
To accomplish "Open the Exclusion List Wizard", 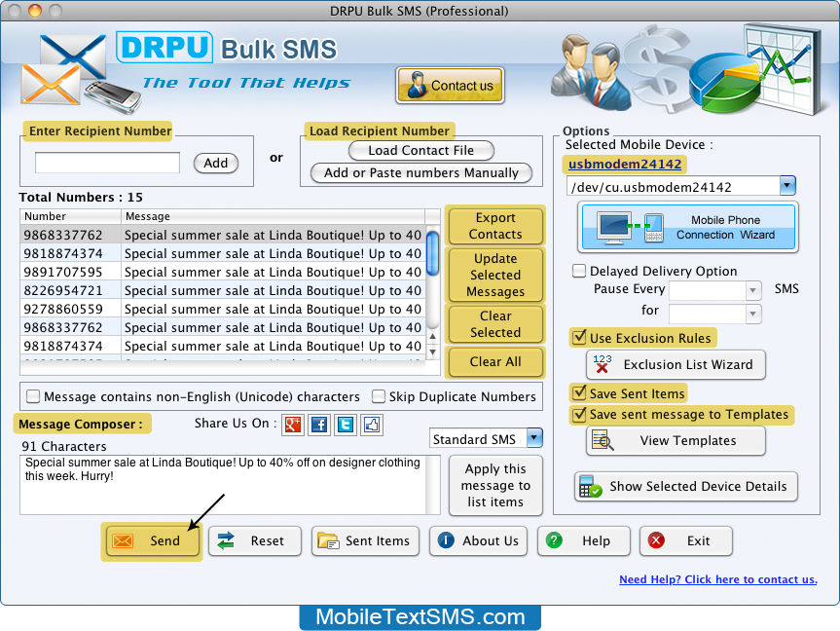I will (x=676, y=365).
